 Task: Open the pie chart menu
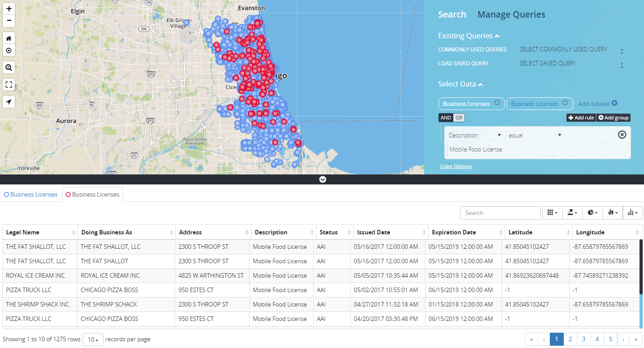coord(592,213)
